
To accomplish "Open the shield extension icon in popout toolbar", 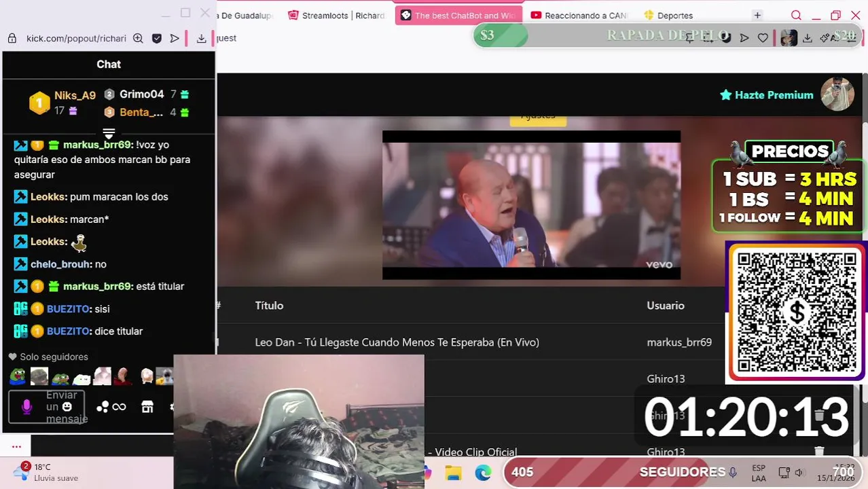I will 156,39.
